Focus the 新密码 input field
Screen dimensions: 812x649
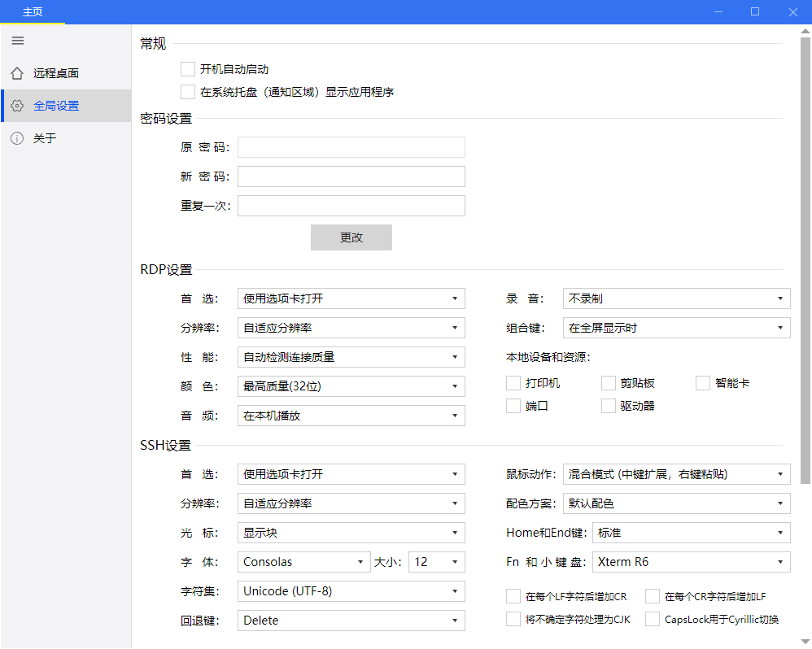point(351,176)
